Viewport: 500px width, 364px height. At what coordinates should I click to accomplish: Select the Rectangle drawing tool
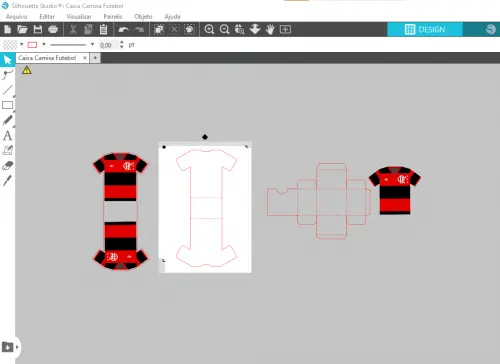coord(8,105)
